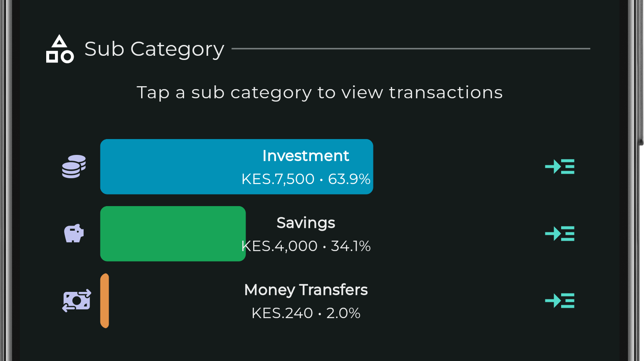644x361 pixels.
Task: Open transactions list for Investment via arrow icon
Action: (559, 167)
